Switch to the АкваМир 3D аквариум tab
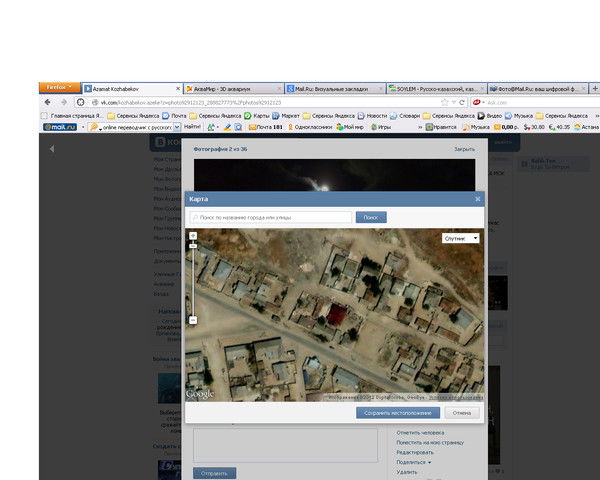600x480 pixels. (230, 89)
